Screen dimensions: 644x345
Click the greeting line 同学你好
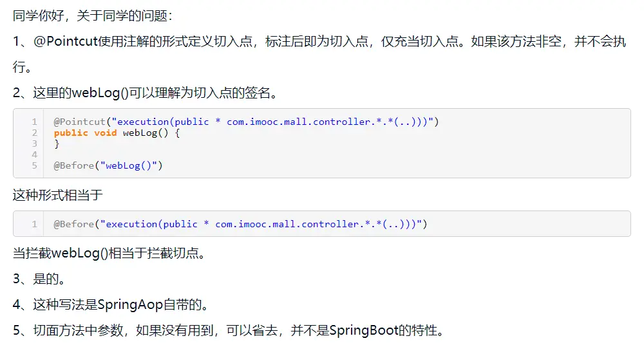[93, 15]
